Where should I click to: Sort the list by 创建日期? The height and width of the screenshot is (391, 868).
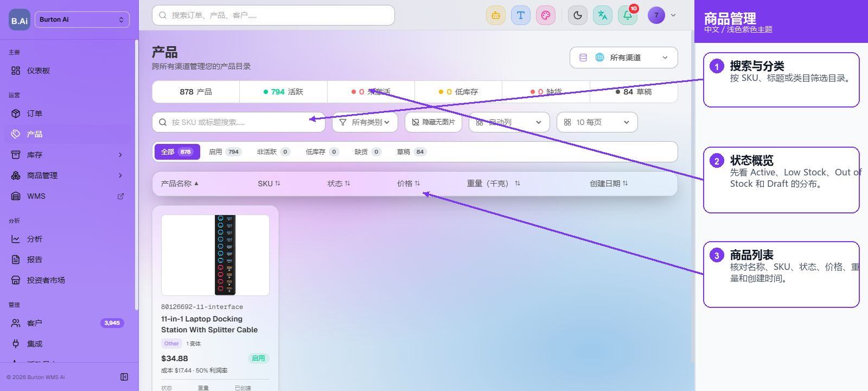coord(609,184)
